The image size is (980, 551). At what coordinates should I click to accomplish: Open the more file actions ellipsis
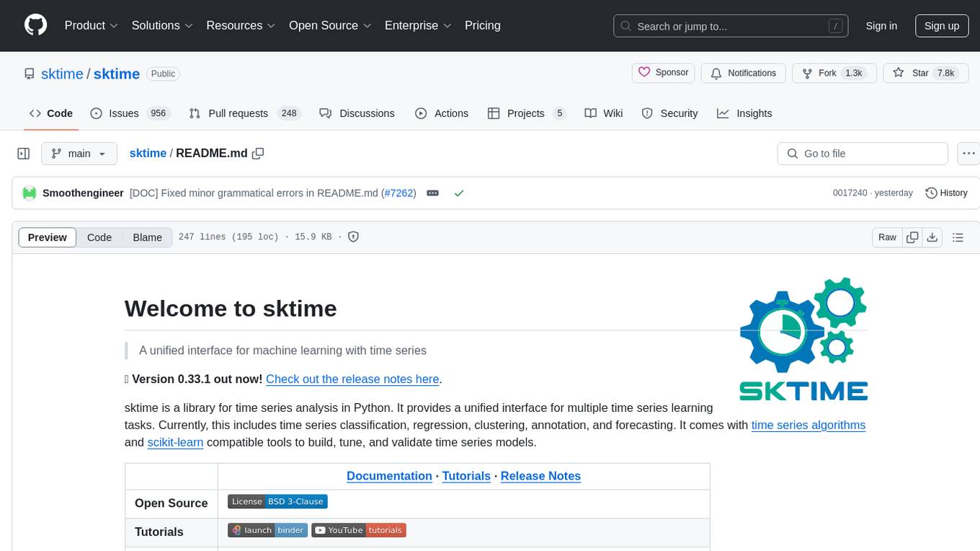point(968,154)
